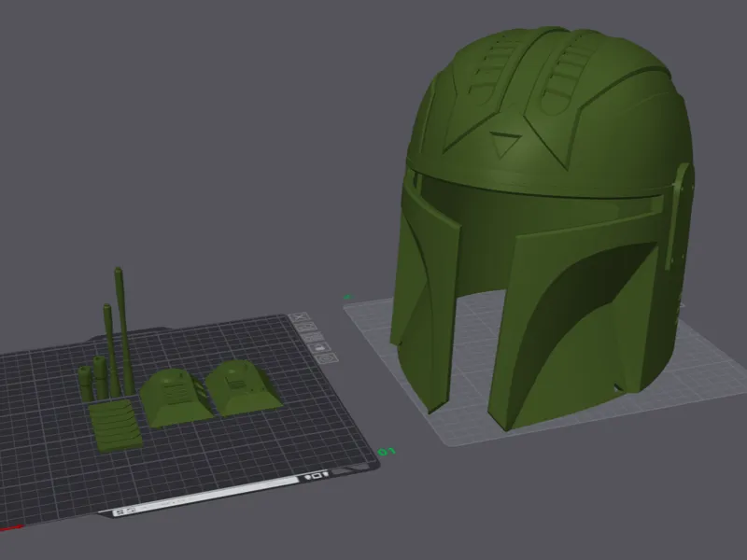The width and height of the screenshot is (747, 560).
Task: Select the second short cylinder beside the antennas
Action: (101, 378)
